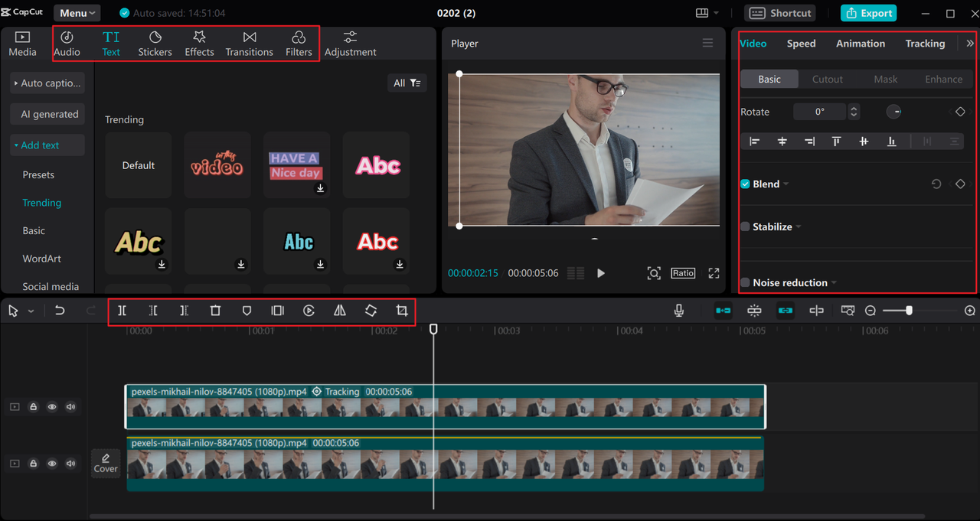Expand the Auto captions section
The width and height of the screenshot is (980, 521).
(x=47, y=83)
